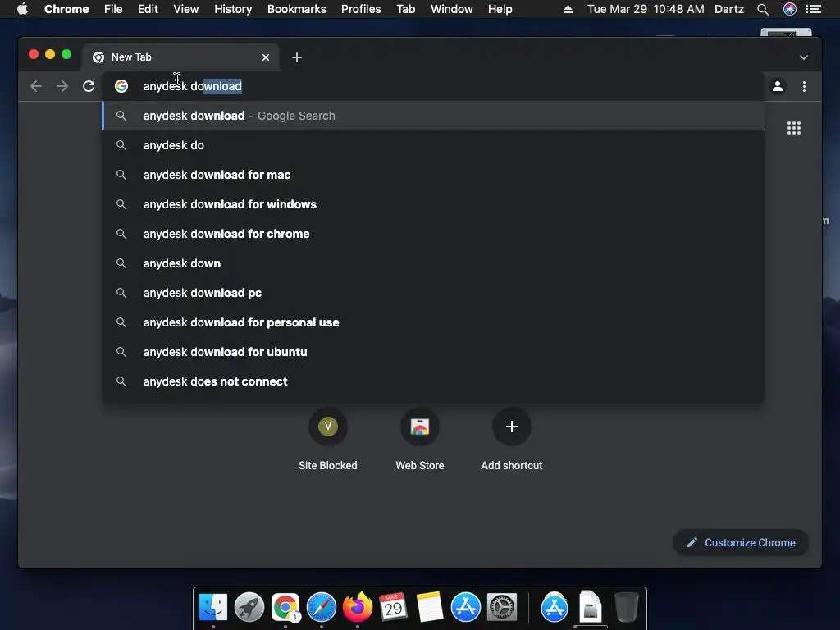Choose 'anydesk download for mac' suggestion

[433, 175]
